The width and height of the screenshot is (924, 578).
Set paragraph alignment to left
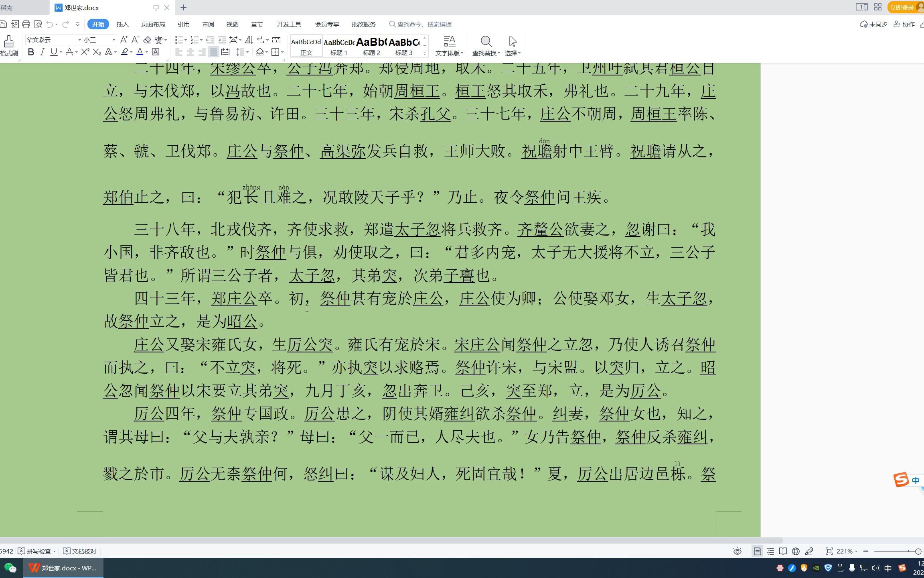tap(179, 52)
